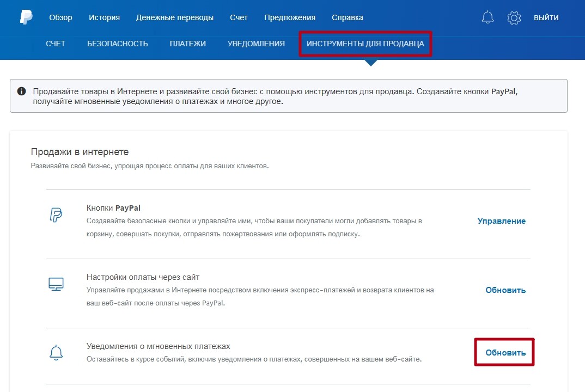Click the Настройки оплаты через сайт heading
Screen dimensions: 585x392
click(143, 277)
